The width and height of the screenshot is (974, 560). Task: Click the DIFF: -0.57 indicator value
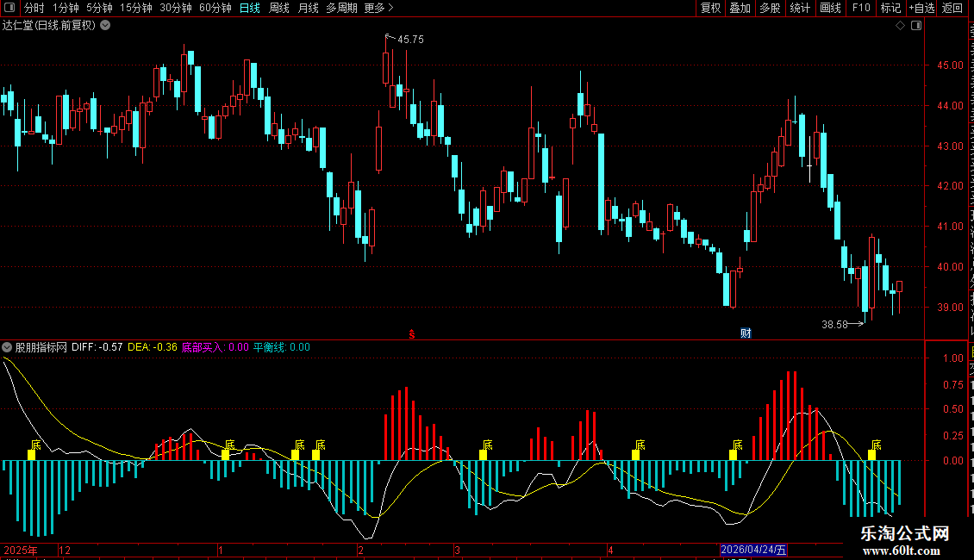[x=97, y=347]
